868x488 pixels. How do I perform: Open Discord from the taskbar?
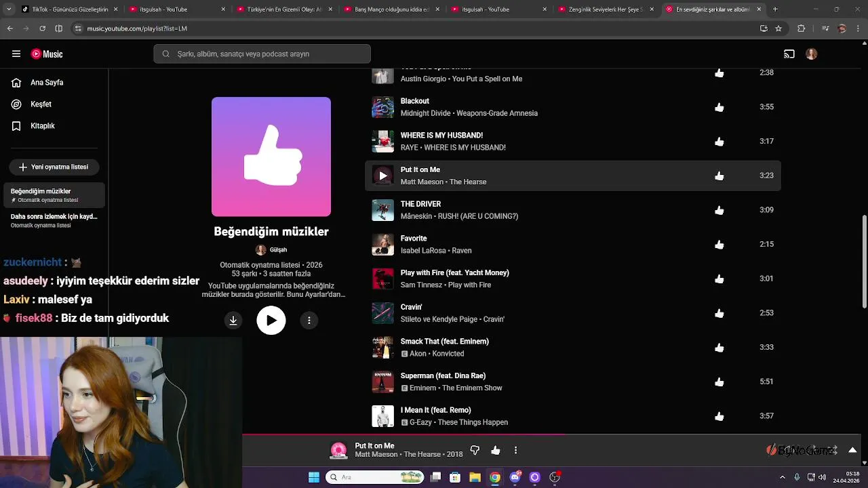tap(515, 477)
